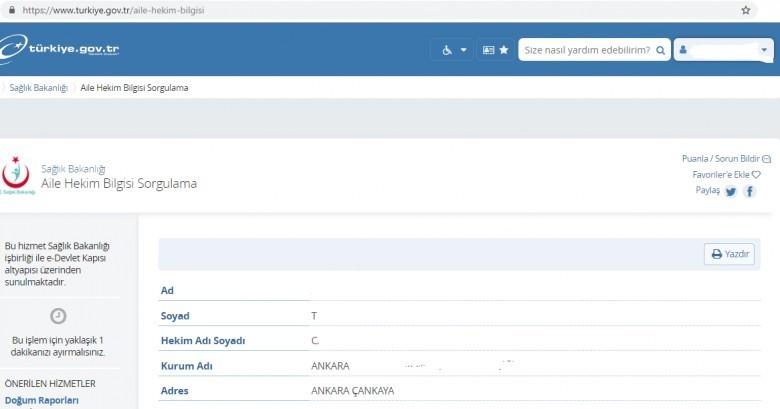Share the page on Twitter
The image size is (780, 409).
point(731,192)
